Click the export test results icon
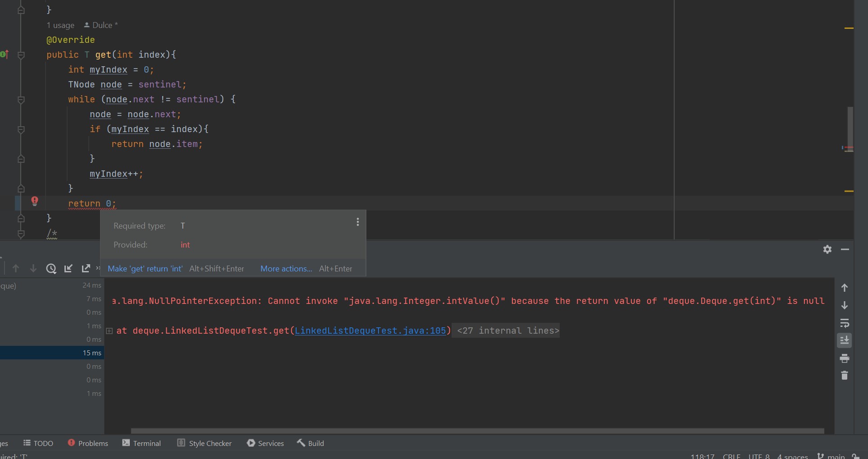868x459 pixels. pos(86,268)
